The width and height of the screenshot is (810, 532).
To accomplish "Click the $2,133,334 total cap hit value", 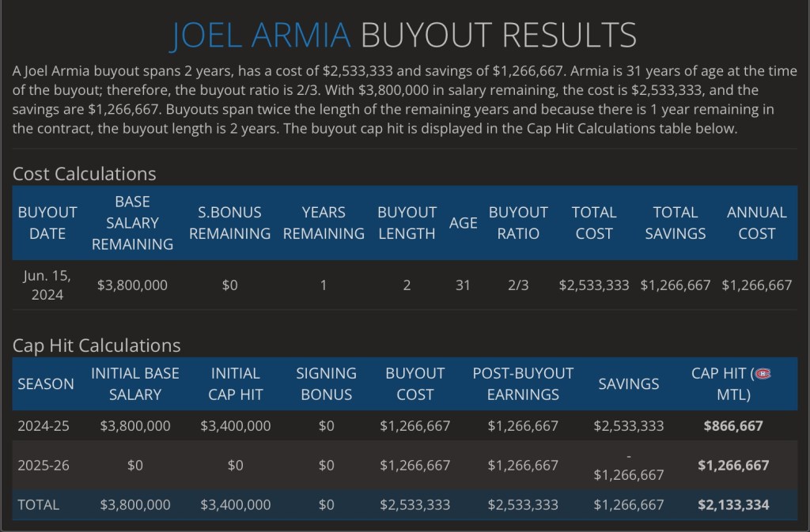I will [732, 504].
